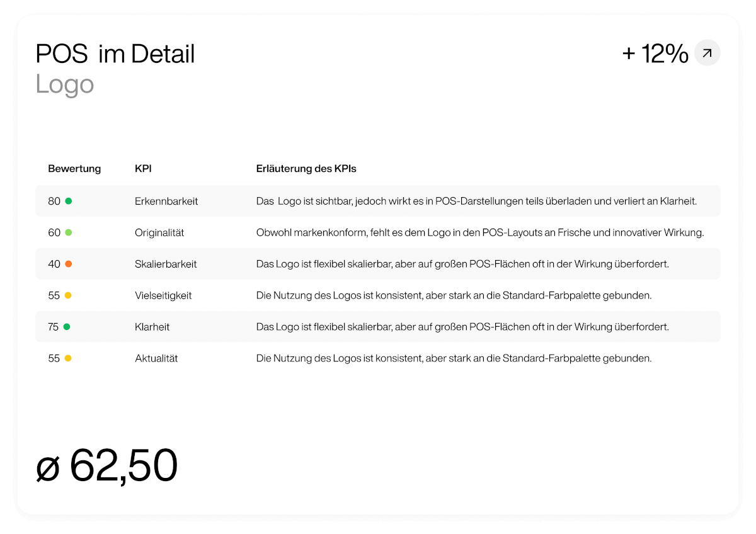This screenshot has width=756, height=534.
Task: Open the Erkennbarkeit KPI row
Action: [x=378, y=201]
